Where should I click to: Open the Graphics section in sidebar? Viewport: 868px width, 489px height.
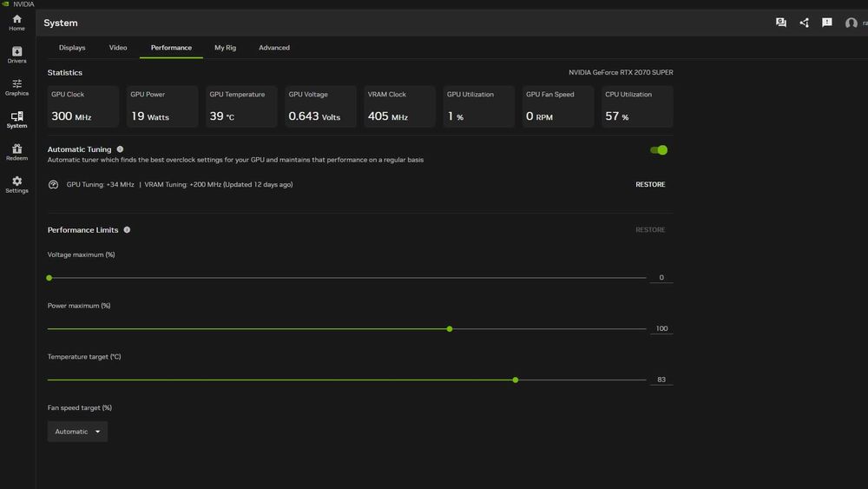(16, 88)
